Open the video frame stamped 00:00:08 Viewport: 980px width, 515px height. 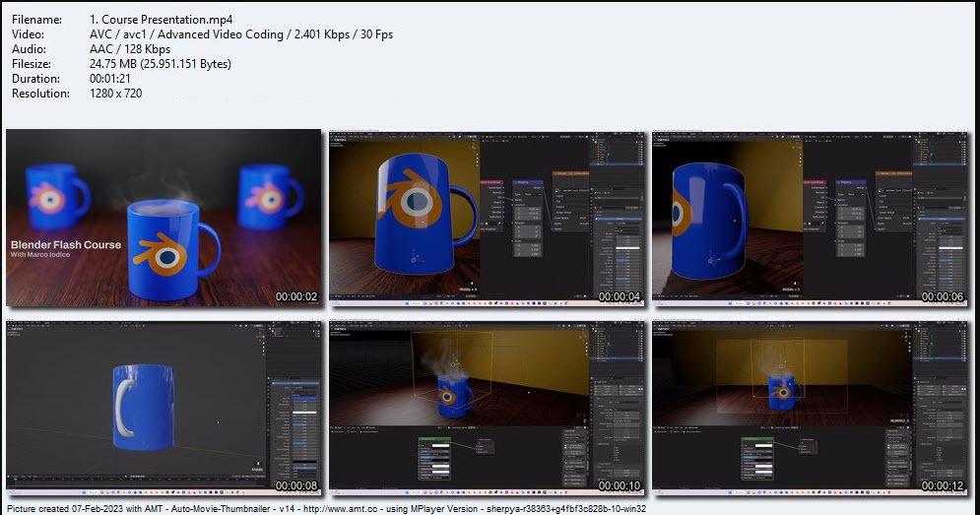point(163,407)
